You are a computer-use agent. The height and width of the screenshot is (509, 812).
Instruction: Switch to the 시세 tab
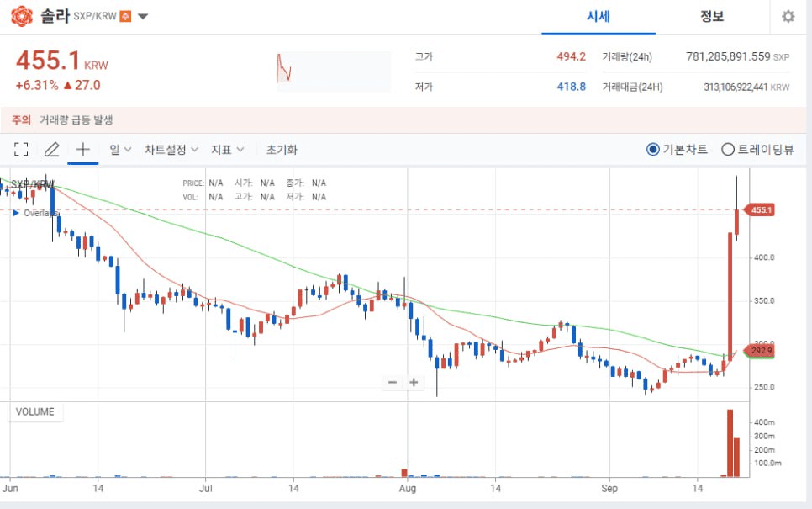coord(598,17)
